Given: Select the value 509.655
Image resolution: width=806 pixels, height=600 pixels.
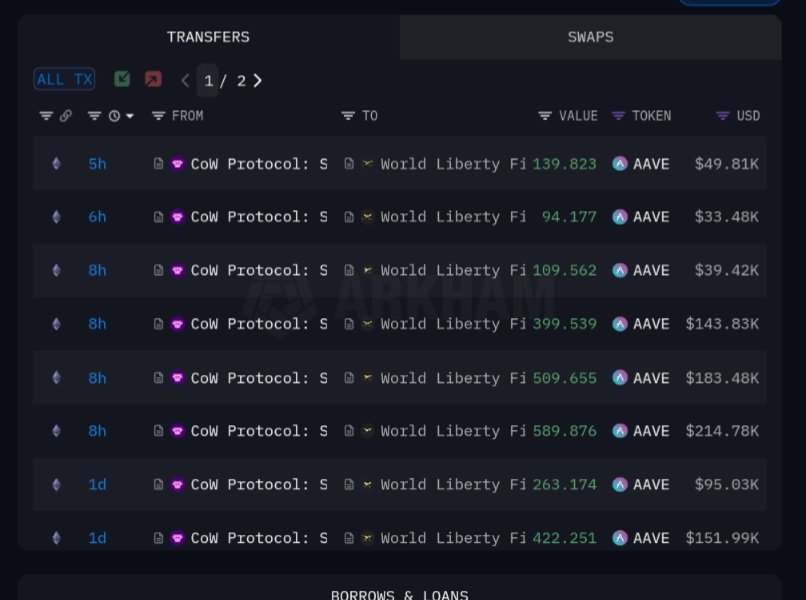Looking at the screenshot, I should click(x=564, y=378).
